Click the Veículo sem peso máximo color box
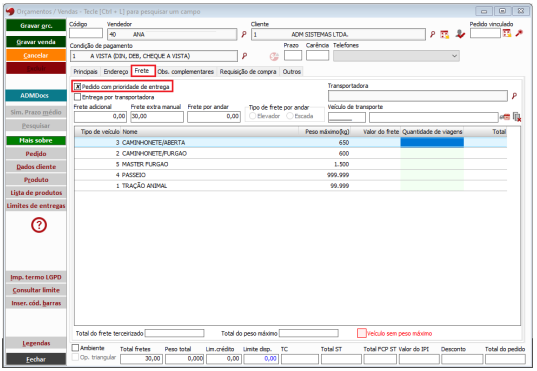The image size is (537, 371). coord(362,333)
